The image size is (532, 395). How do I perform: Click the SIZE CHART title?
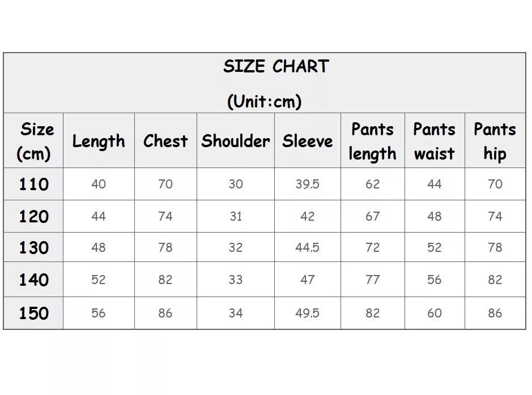pos(276,66)
